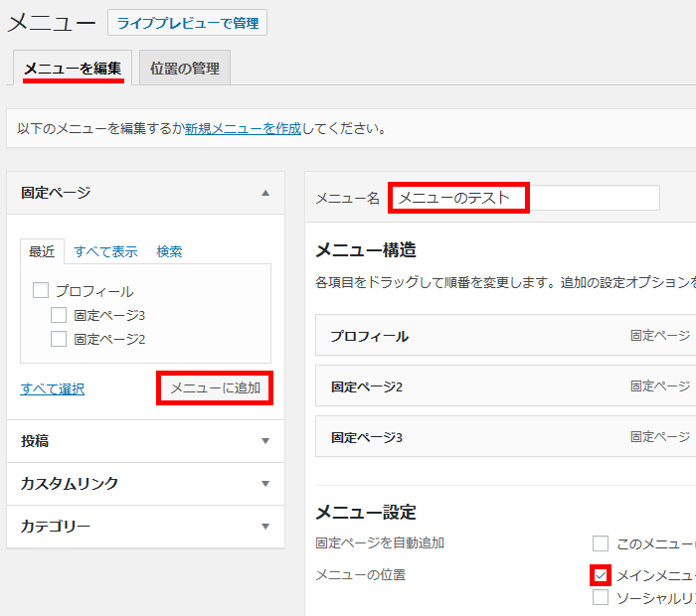Select the 固定ページ2 menu structure item
The width and height of the screenshot is (696, 616).
click(505, 385)
